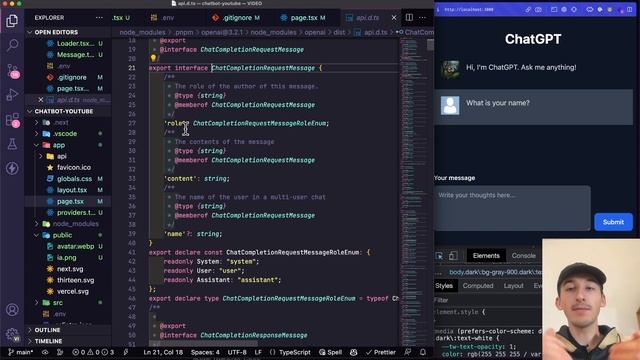Click the Copilot face icon in status bar
This screenshot has height=360, width=640.
[353, 352]
